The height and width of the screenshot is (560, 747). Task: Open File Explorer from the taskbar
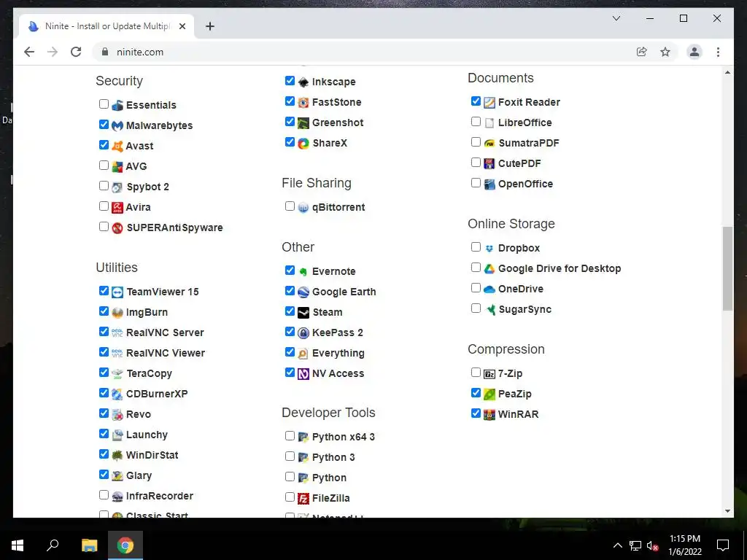point(89,545)
